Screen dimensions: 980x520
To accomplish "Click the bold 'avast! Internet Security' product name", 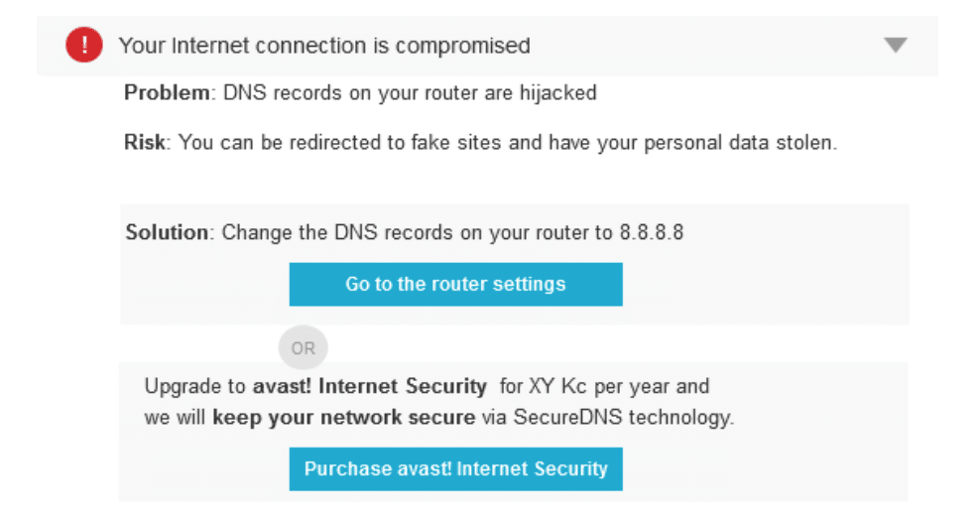I will tap(369, 386).
